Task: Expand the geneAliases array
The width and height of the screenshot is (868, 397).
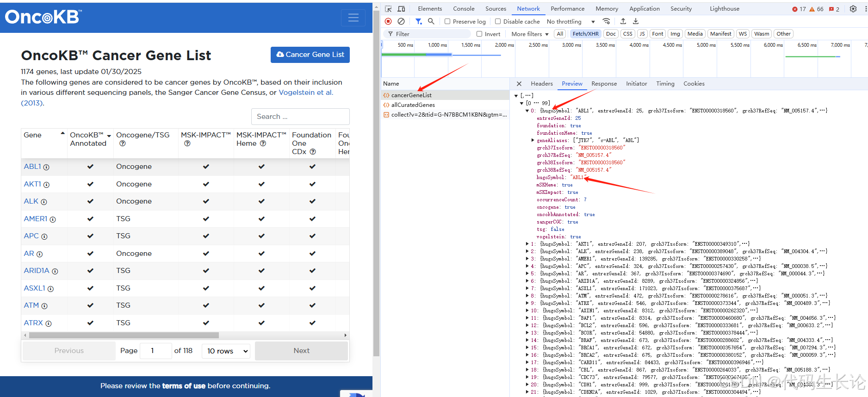Action: click(533, 140)
